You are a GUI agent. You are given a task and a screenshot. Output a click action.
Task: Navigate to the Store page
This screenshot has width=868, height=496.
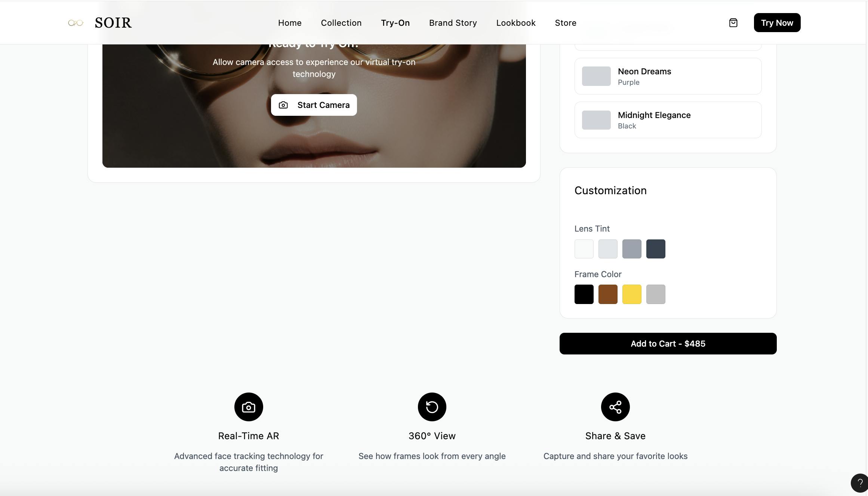(x=565, y=23)
